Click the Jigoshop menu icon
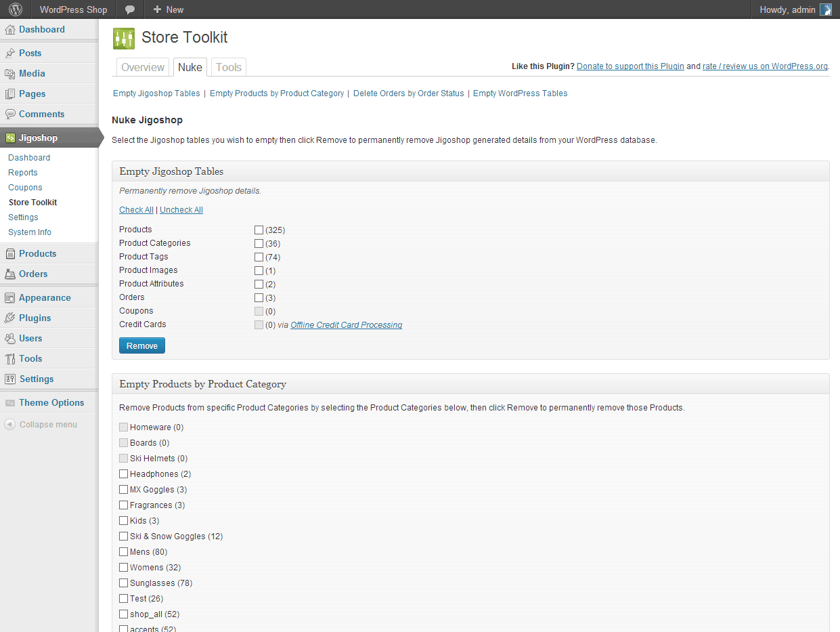This screenshot has height=632, width=840. [10, 138]
